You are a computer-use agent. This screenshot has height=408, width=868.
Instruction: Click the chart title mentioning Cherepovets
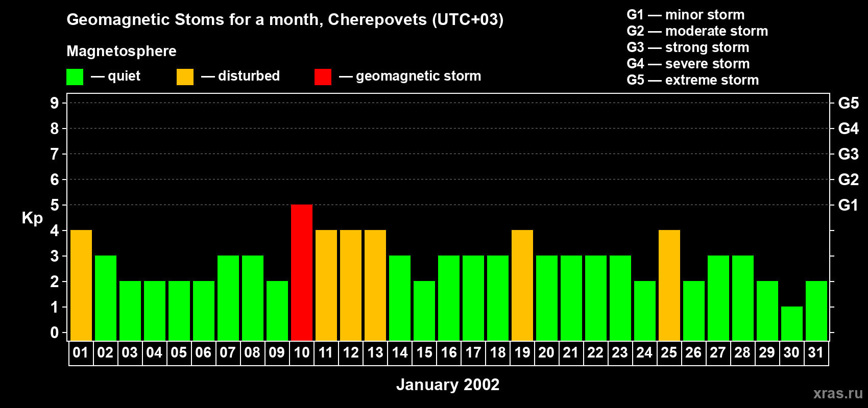(285, 19)
